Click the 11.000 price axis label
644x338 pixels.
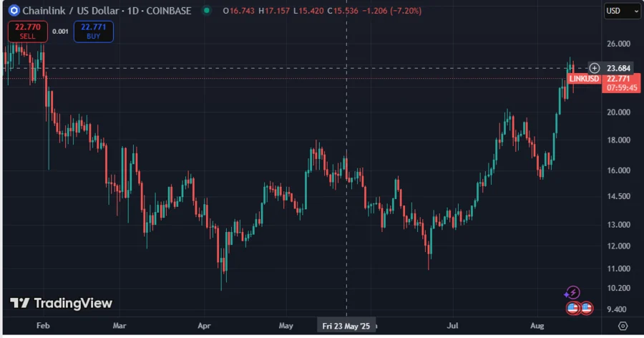618,269
